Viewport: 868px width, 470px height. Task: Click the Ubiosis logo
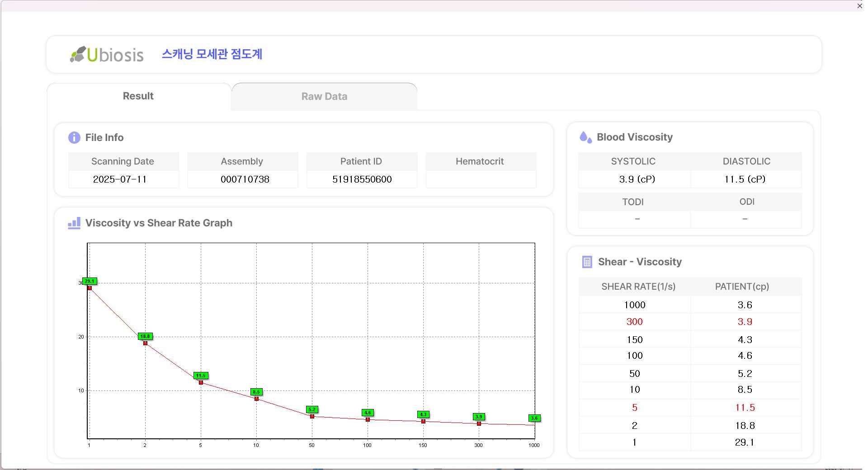(107, 55)
